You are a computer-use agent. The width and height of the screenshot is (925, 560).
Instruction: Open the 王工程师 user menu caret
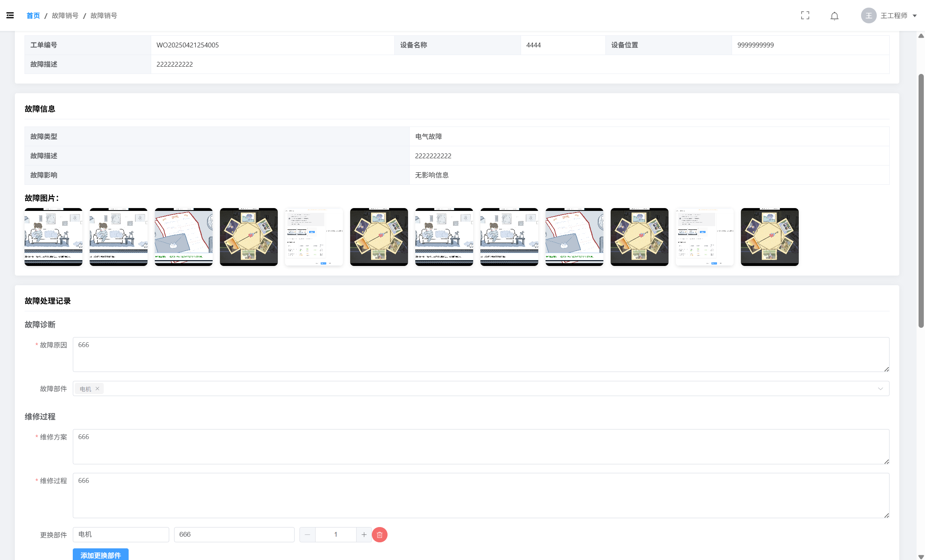[915, 16]
